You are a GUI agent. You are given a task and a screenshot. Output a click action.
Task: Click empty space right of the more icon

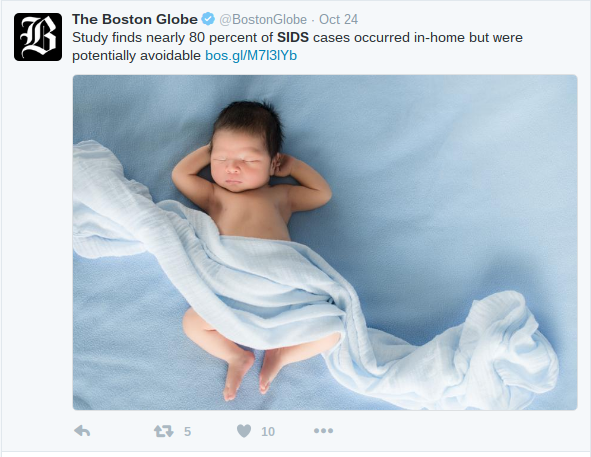click(x=452, y=431)
